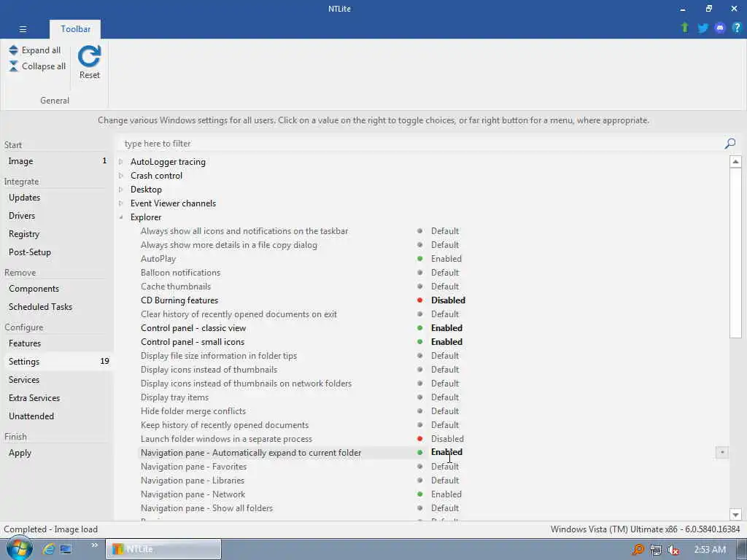Click the filter search magnifier icon
This screenshot has height=560, width=747.
[729, 144]
